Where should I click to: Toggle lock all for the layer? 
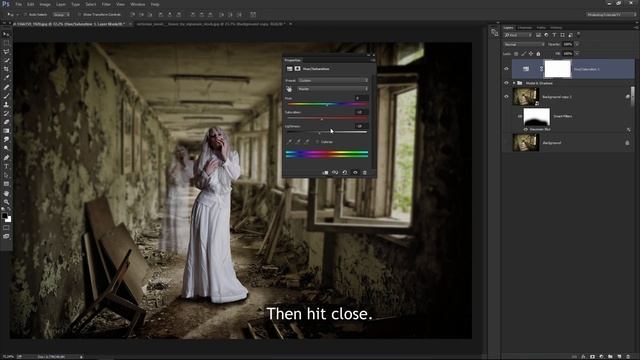(538, 53)
